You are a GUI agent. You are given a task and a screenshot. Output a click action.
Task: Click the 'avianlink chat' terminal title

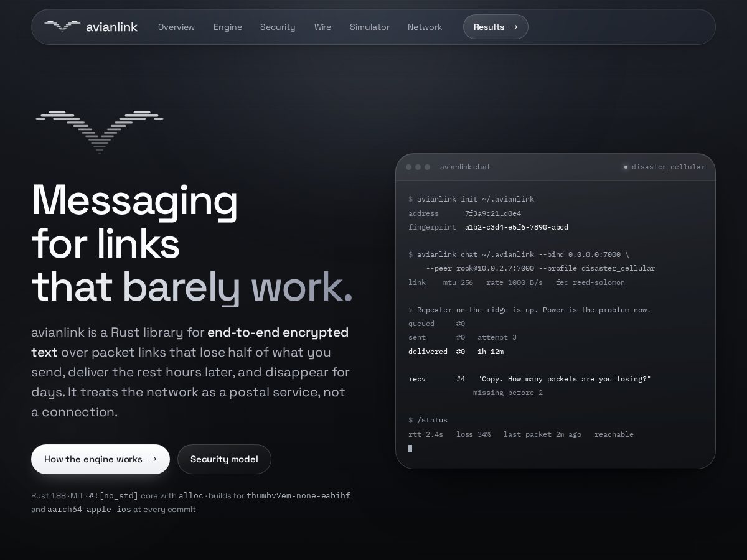[x=465, y=167]
